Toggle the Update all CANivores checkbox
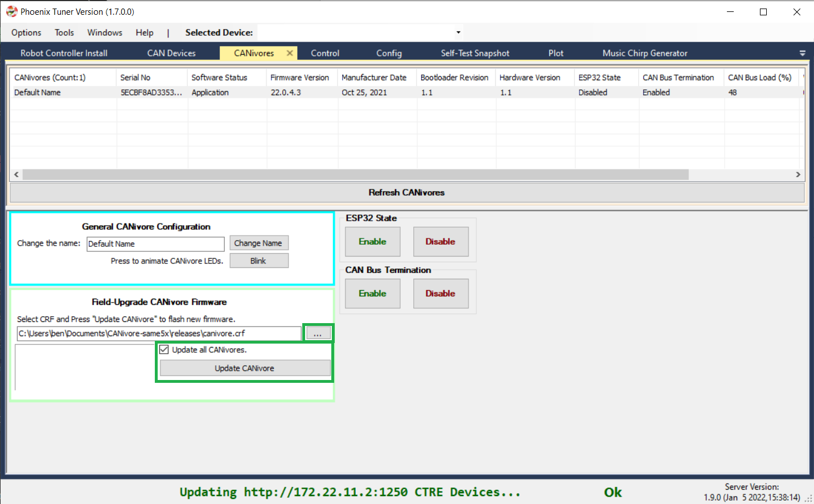The height and width of the screenshot is (504, 814). [164, 349]
